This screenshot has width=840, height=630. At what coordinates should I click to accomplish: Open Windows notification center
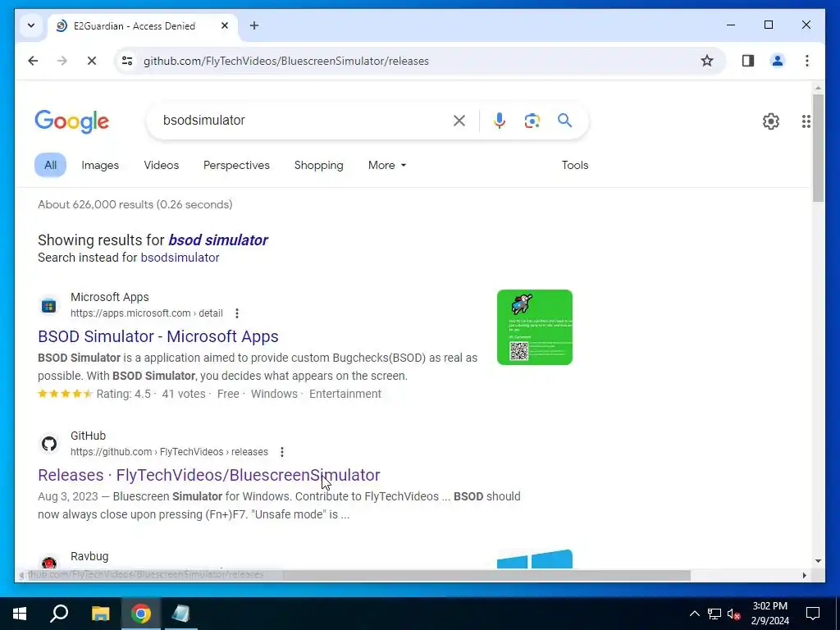[813, 614]
